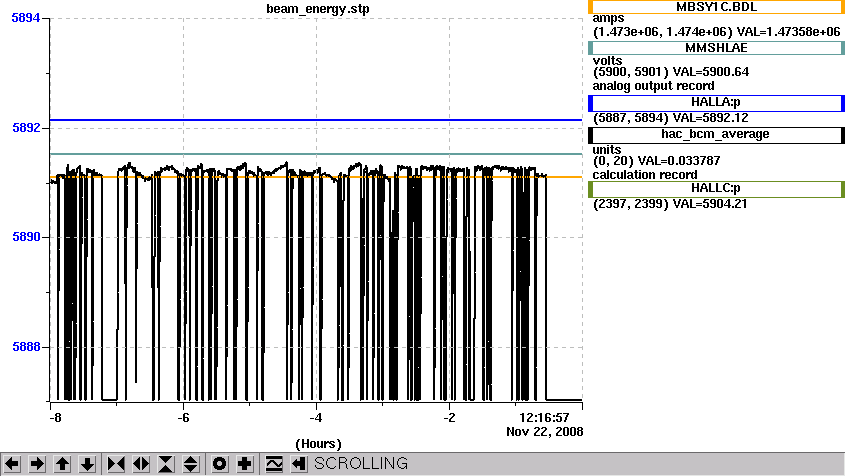The image size is (845, 476).
Task: Click the 'units' label under hac_bcm_average
Action: coord(607,149)
